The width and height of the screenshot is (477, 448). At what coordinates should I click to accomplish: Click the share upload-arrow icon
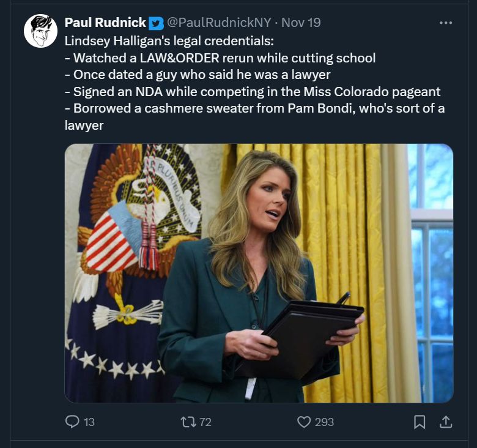coord(446,422)
